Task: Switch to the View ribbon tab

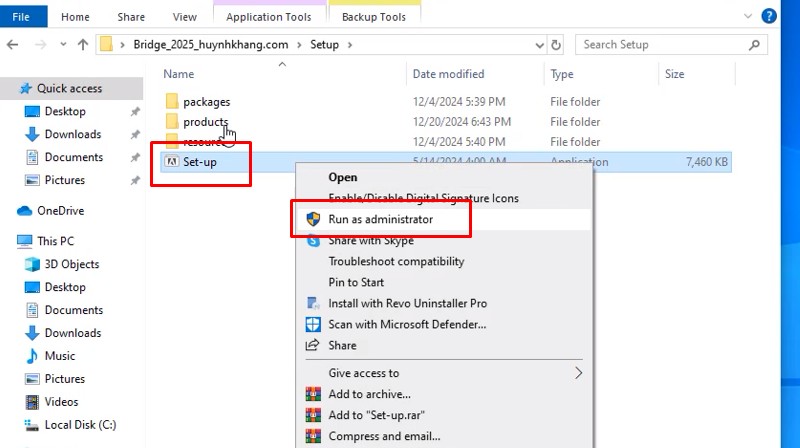Action: [184, 17]
